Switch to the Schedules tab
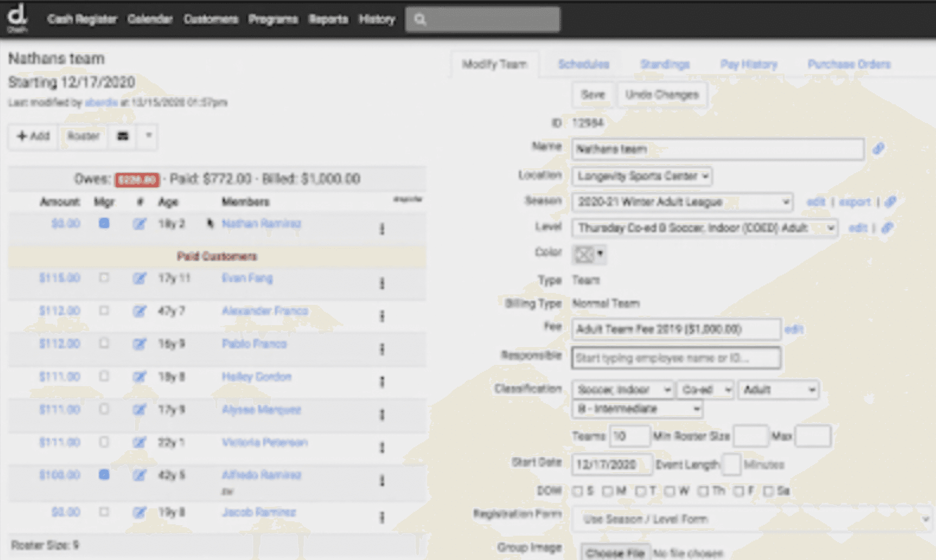Screen dimensions: 936x560 coord(583,65)
